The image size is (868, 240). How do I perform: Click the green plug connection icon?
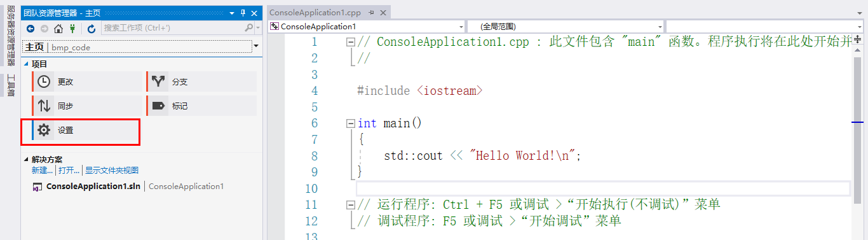pyautogui.click(x=72, y=29)
